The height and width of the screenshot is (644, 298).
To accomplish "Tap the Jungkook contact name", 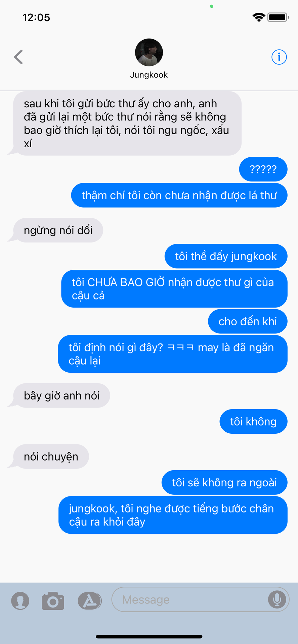I will pos(149,75).
